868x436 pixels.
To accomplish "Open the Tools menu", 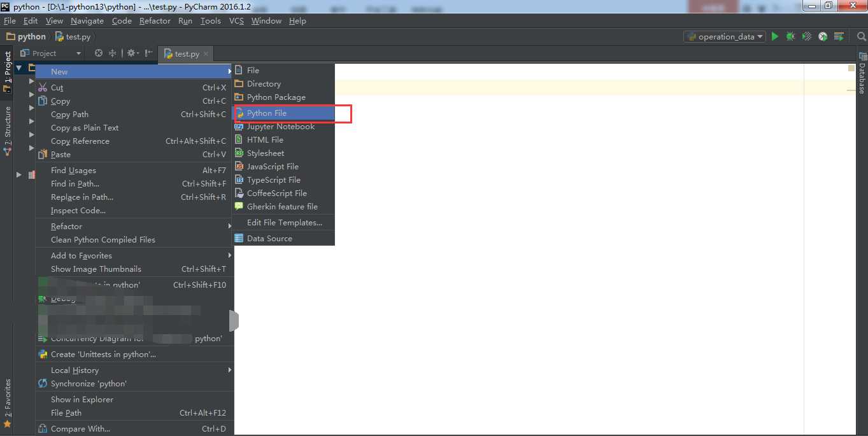I will coord(210,20).
